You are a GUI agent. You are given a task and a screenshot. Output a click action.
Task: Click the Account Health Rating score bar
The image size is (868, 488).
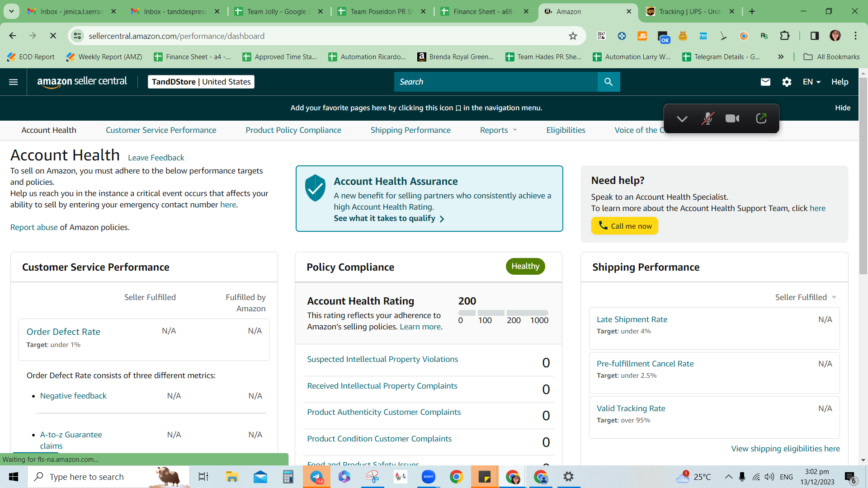coord(503,313)
